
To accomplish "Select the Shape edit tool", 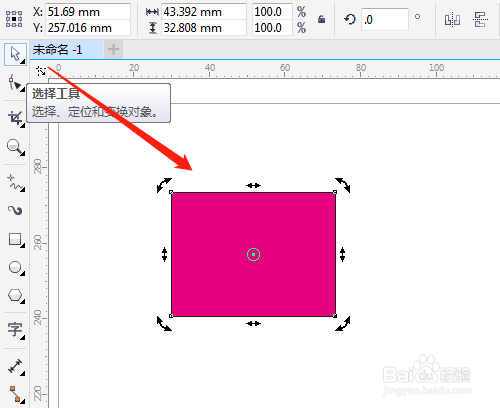I will click(15, 82).
